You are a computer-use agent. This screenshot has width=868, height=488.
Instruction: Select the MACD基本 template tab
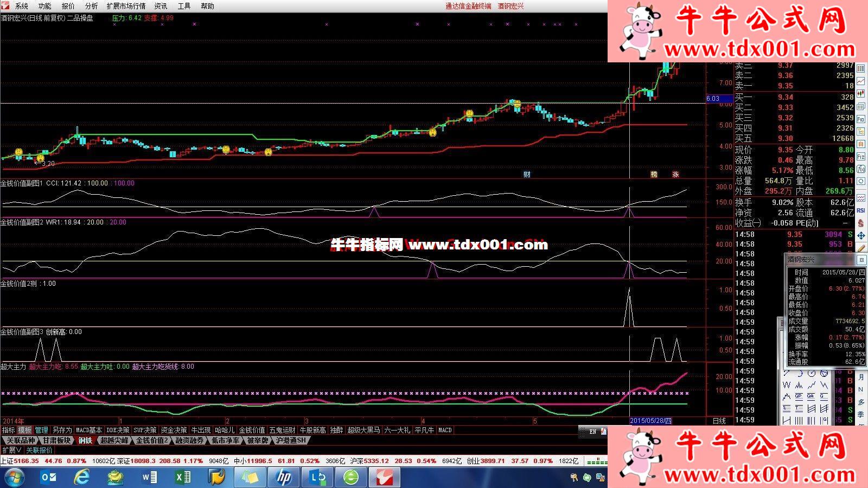point(89,430)
